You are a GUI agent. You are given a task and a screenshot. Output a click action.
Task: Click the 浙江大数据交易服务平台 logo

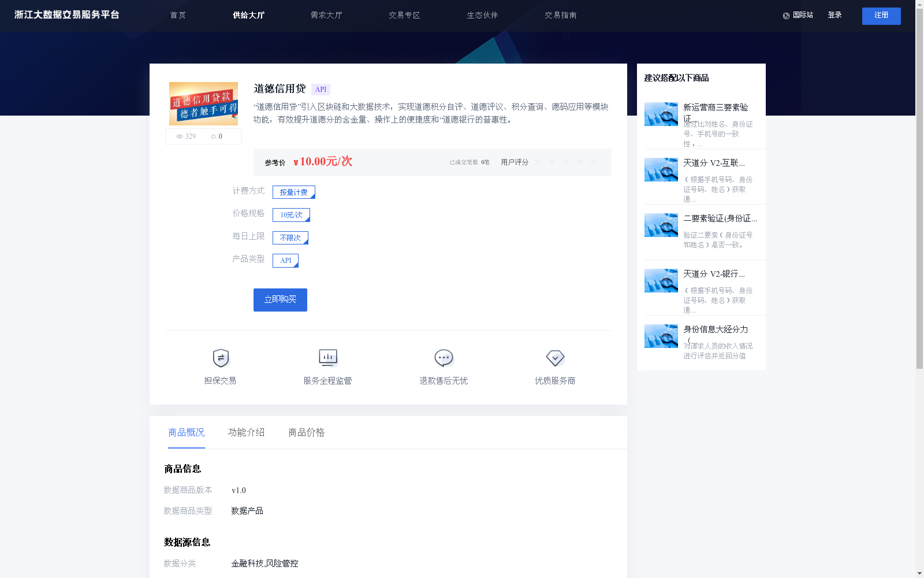coord(67,14)
